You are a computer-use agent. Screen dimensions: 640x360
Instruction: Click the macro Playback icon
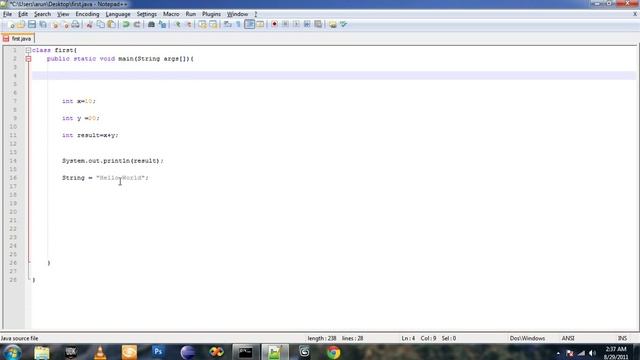296,24
